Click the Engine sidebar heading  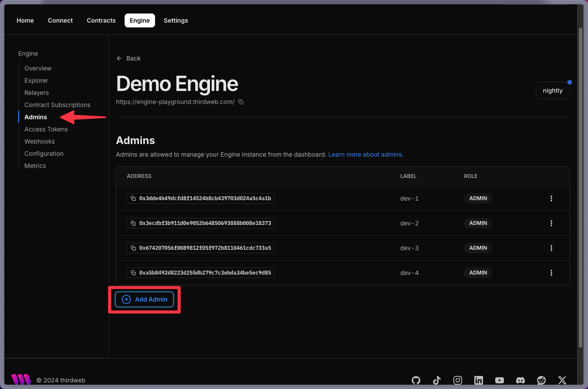click(28, 54)
